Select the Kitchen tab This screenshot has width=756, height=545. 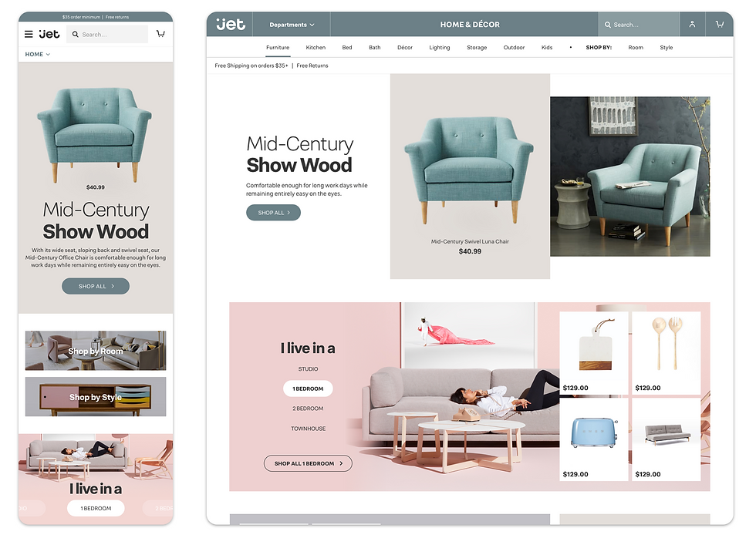pos(316,48)
